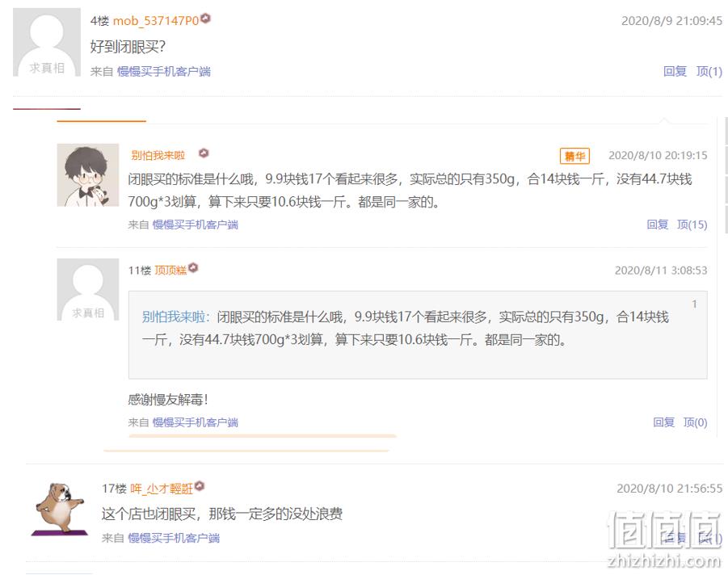Click the badge icon beside 顶顶糕
728x575 pixels.
(x=193, y=268)
